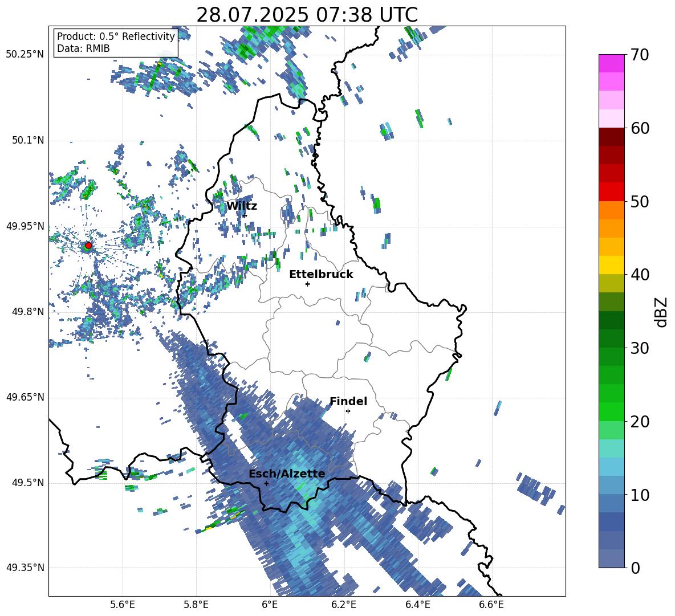Click the dBZ colorbar axis label
Viewport: 675px width, 616px height.
662,312
